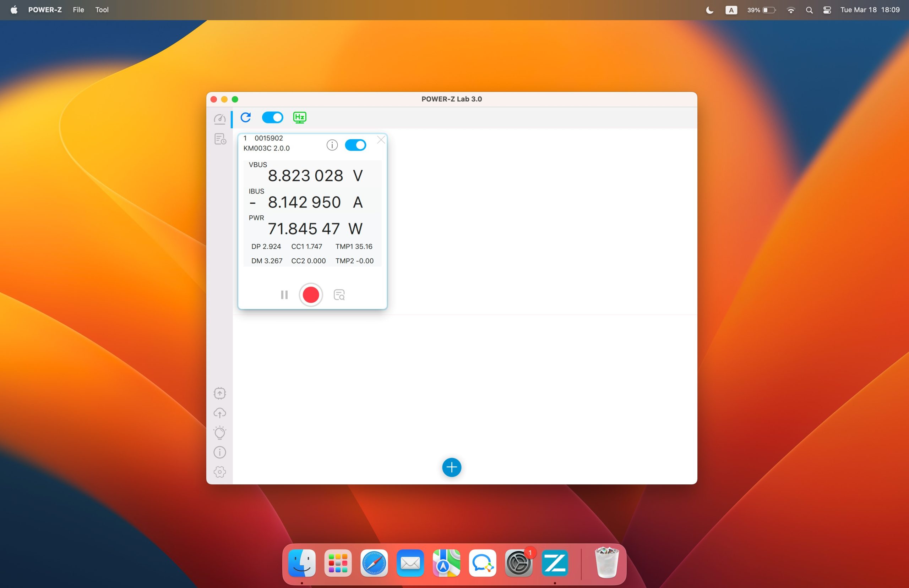The height and width of the screenshot is (588, 909).
Task: Select the dashboard gauge sidebar icon
Action: [219, 119]
